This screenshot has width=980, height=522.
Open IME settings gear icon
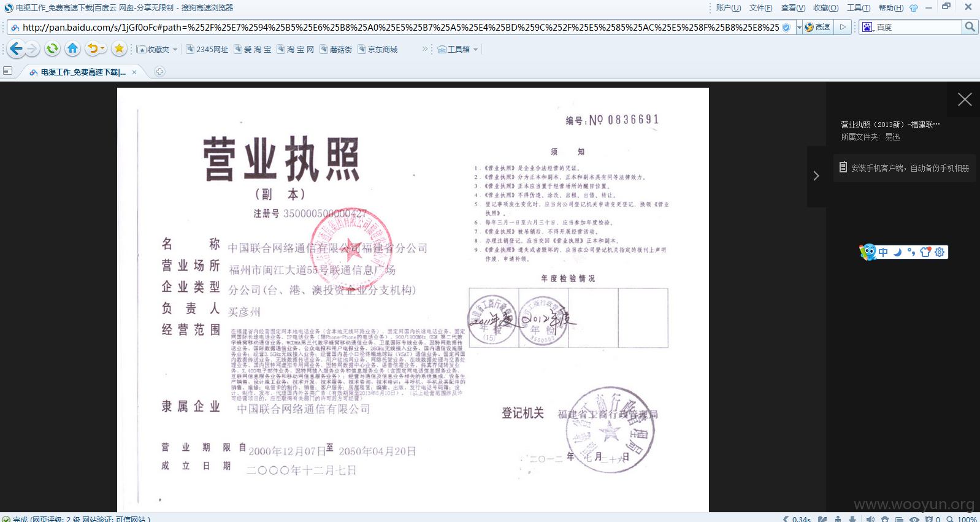[940, 252]
